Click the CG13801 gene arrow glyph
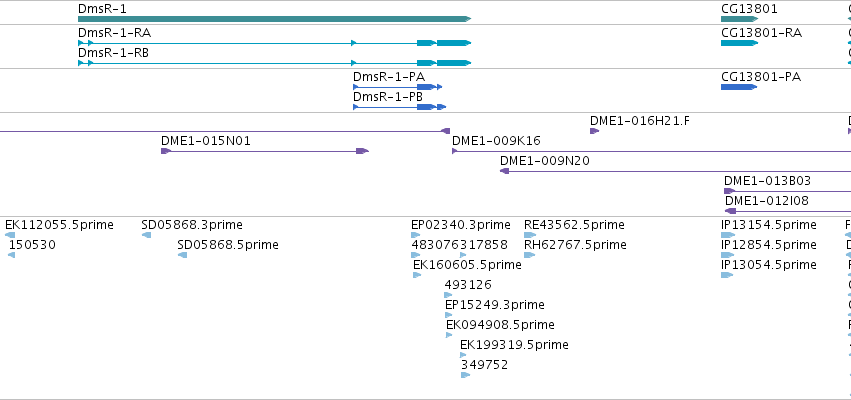Image resolution: width=851 pixels, height=400 pixels. click(x=739, y=19)
